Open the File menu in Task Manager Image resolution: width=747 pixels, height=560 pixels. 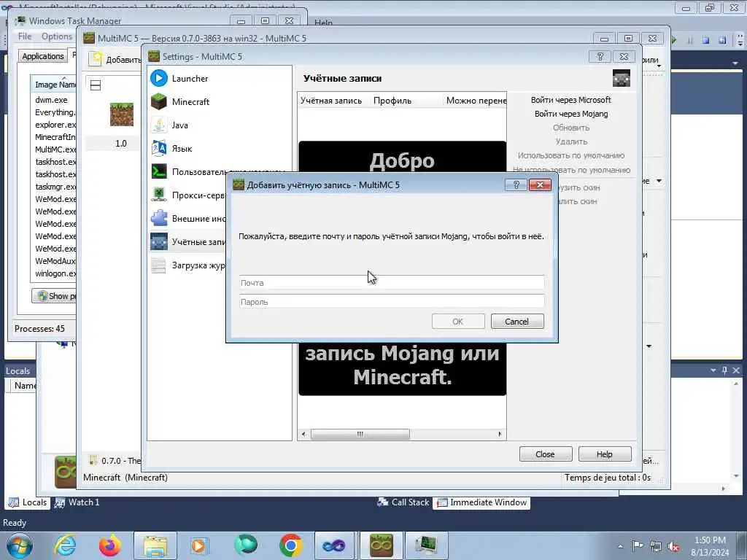24,36
